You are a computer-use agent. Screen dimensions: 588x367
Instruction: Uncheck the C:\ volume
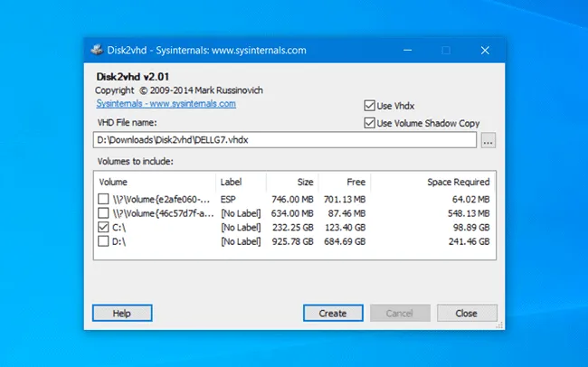pyautogui.click(x=103, y=227)
